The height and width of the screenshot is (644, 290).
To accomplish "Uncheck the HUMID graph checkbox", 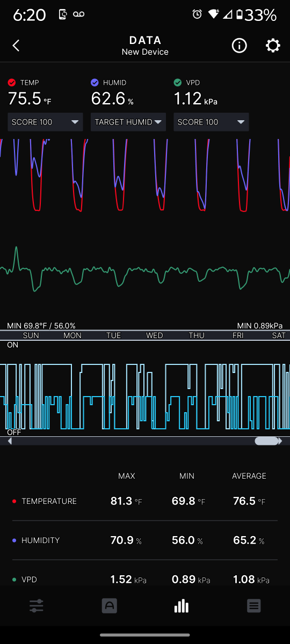I will point(95,83).
